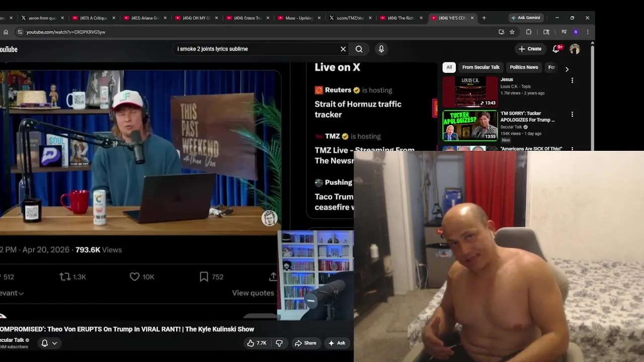The width and height of the screenshot is (644, 362).
Task: Click the magnifier search button
Action: click(359, 49)
